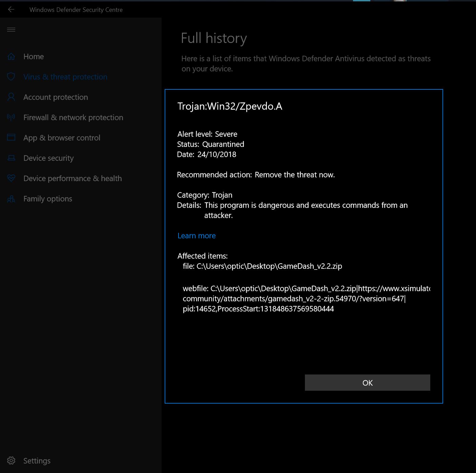
Task: Click the Settings gear icon
Action: [11, 460]
